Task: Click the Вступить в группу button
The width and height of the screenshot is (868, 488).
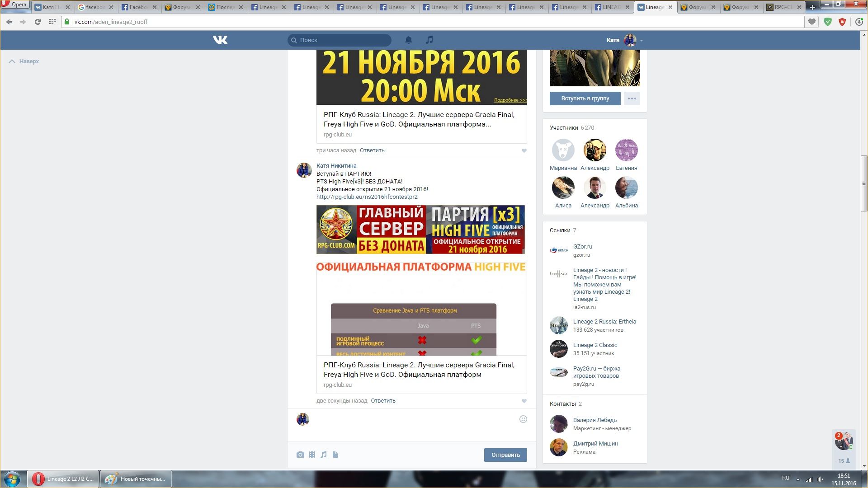Action: point(585,99)
